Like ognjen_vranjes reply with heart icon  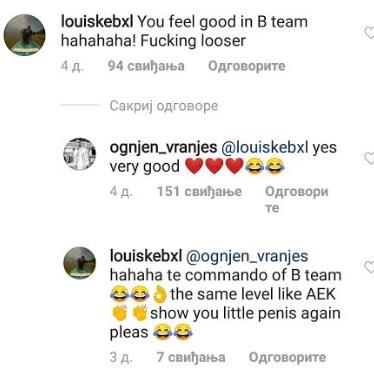pos(369,158)
